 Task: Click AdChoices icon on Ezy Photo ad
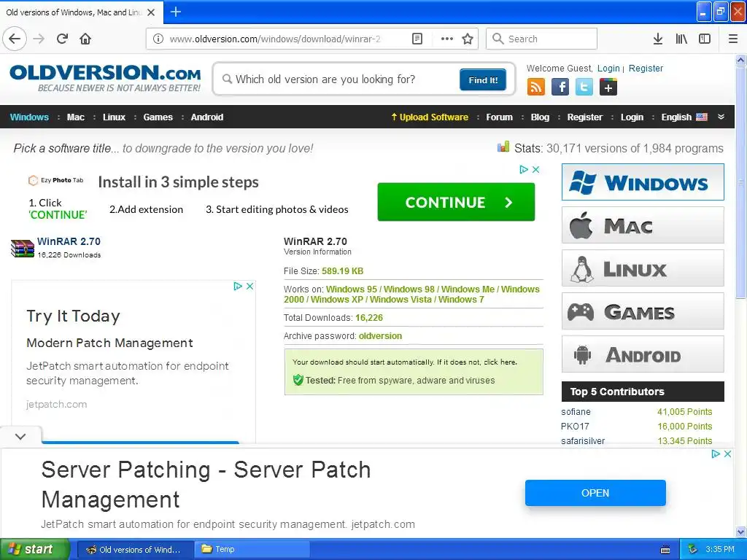pos(524,169)
